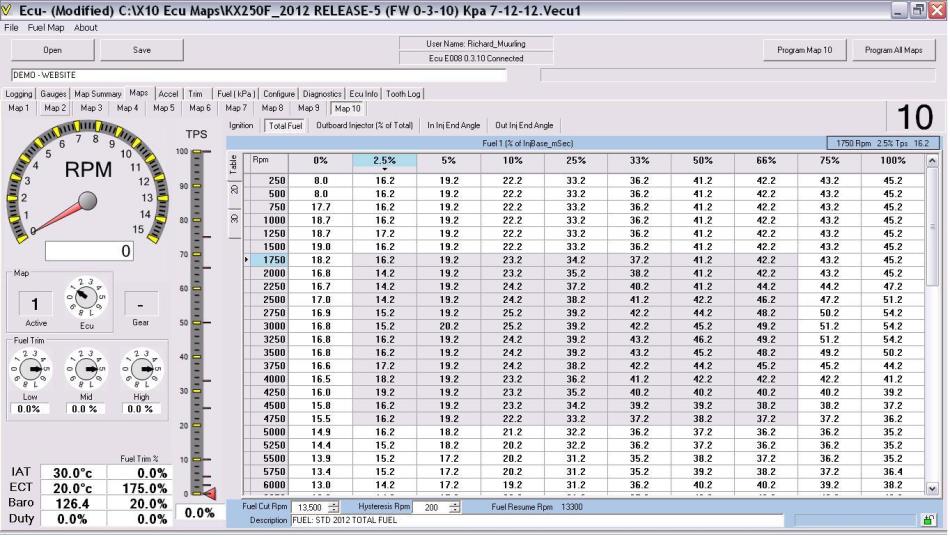The image size is (950, 537).
Task: Click the Open button
Action: coord(52,50)
